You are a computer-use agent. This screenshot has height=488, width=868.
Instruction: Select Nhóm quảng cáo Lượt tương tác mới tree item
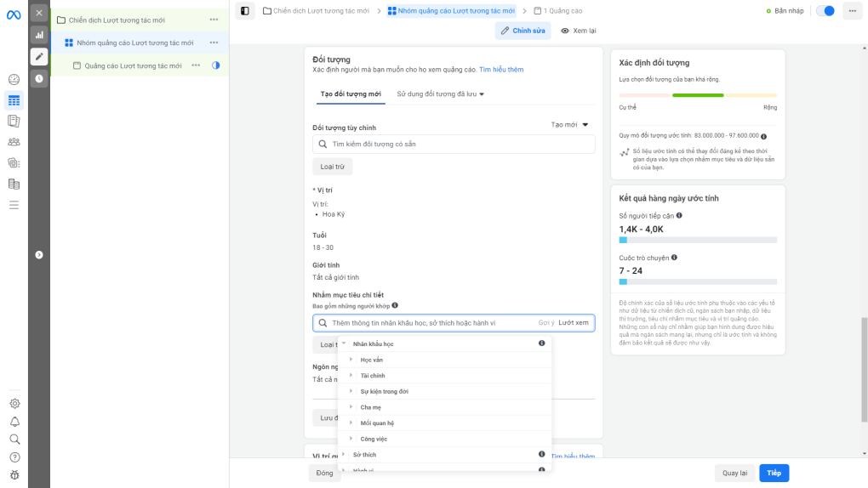pyautogui.click(x=134, y=43)
